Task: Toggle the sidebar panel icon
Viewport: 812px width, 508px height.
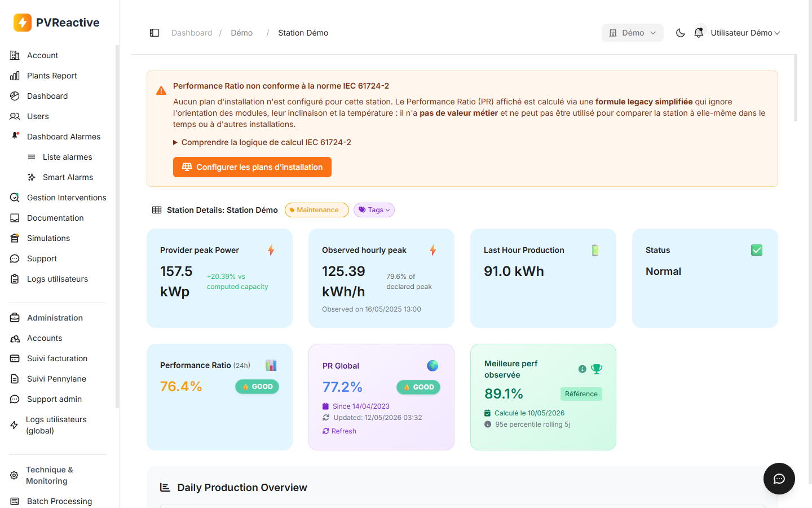Action: (x=155, y=33)
